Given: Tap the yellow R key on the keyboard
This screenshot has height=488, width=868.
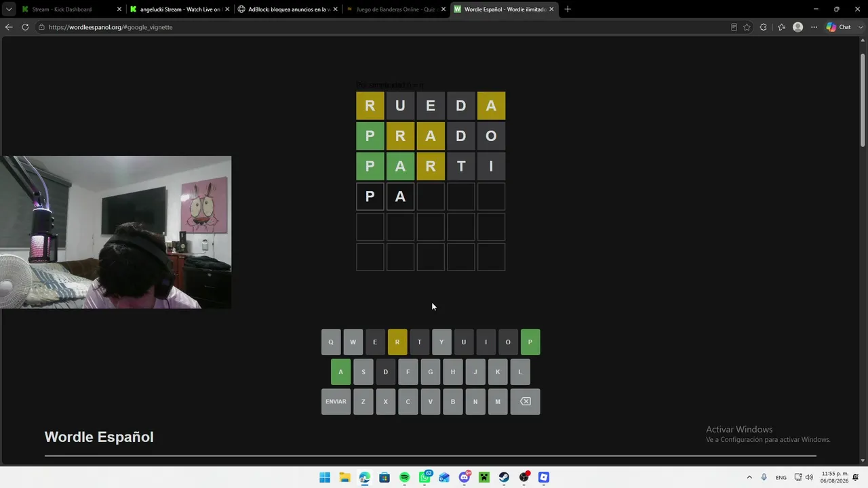Looking at the screenshot, I should point(397,342).
